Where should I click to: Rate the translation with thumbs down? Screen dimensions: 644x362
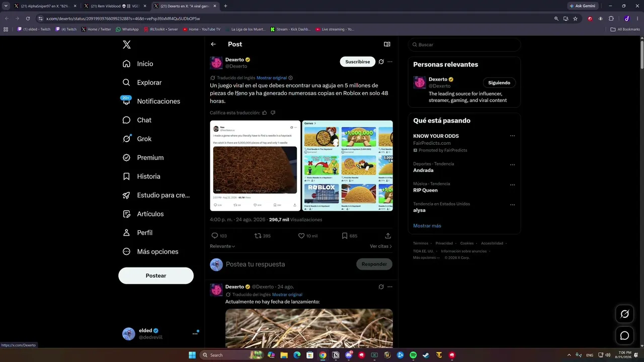point(273,113)
